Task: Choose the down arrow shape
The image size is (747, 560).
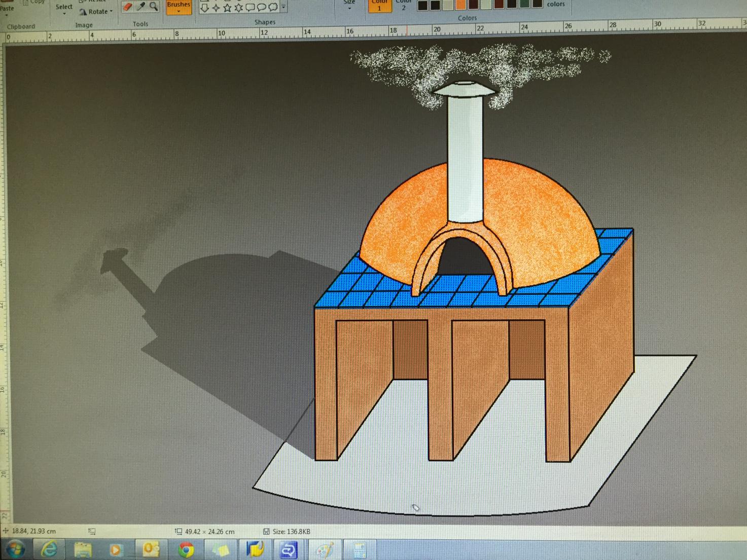Action: click(204, 8)
